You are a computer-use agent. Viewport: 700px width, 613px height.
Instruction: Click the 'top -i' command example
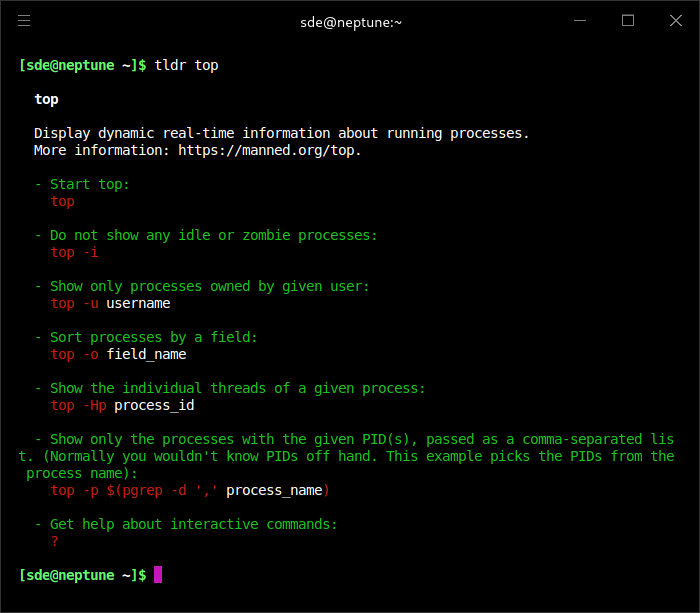74,252
